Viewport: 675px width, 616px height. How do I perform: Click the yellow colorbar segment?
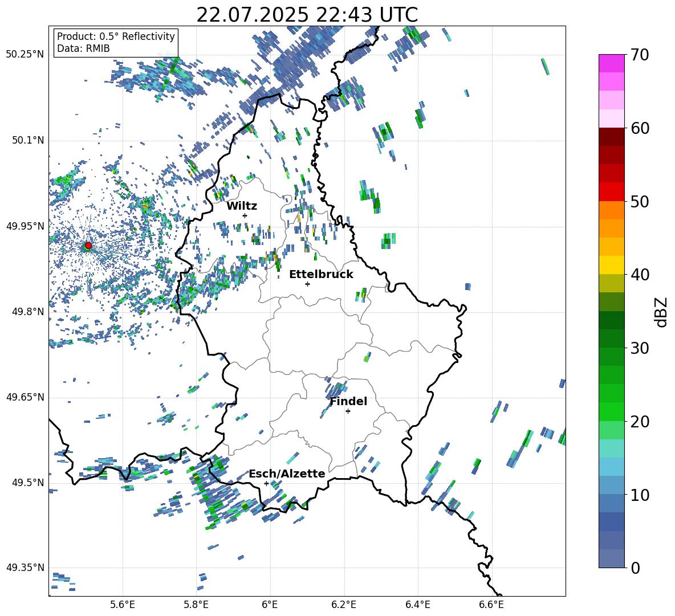coord(612,265)
